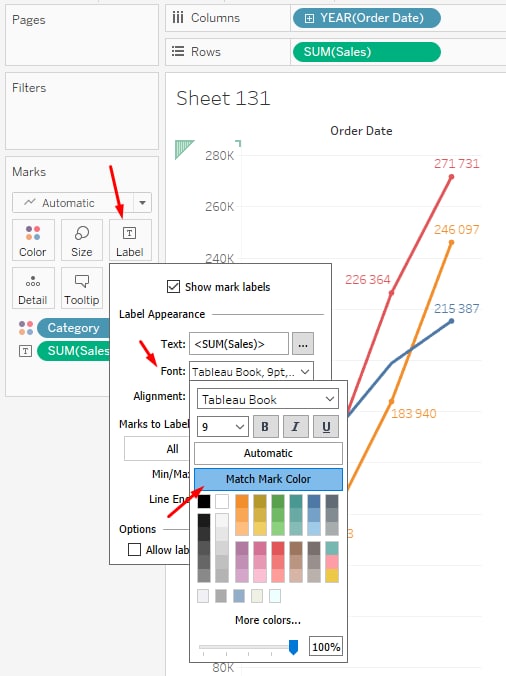
Task: Click the 215 387 mark label
Action: click(x=456, y=309)
